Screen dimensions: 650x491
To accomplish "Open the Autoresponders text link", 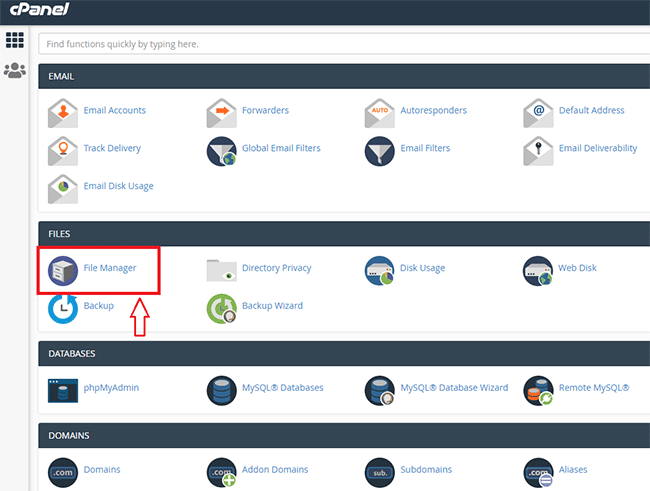I will [x=434, y=110].
